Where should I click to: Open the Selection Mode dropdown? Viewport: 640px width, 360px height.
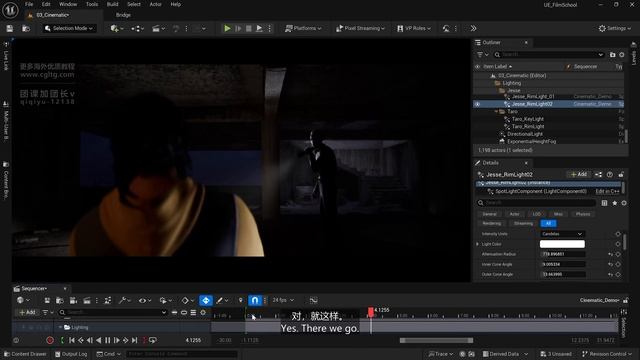tap(69, 28)
